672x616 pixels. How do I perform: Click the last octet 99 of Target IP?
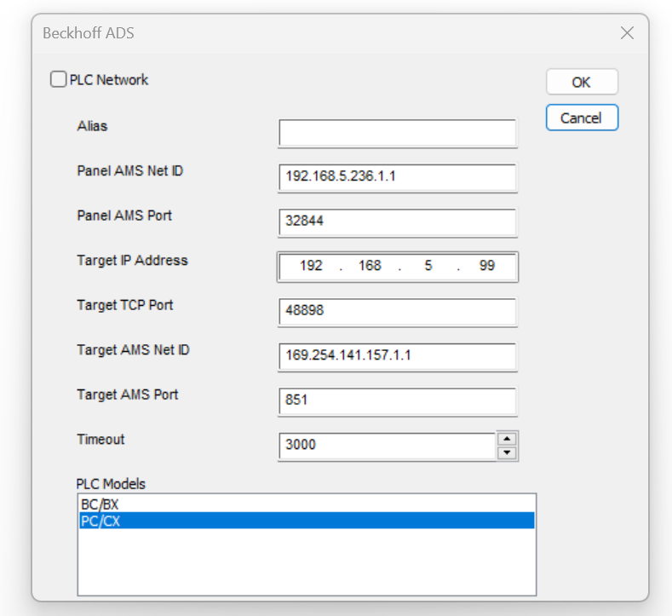click(x=487, y=266)
